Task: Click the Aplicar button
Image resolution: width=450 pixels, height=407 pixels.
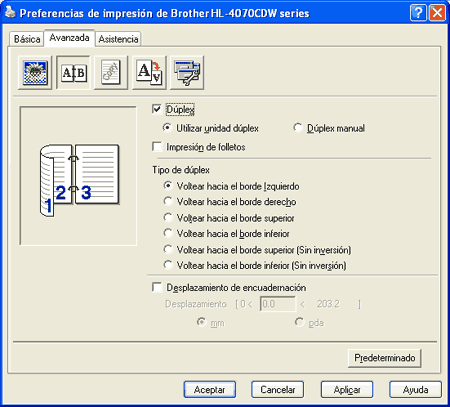Action: (x=347, y=389)
